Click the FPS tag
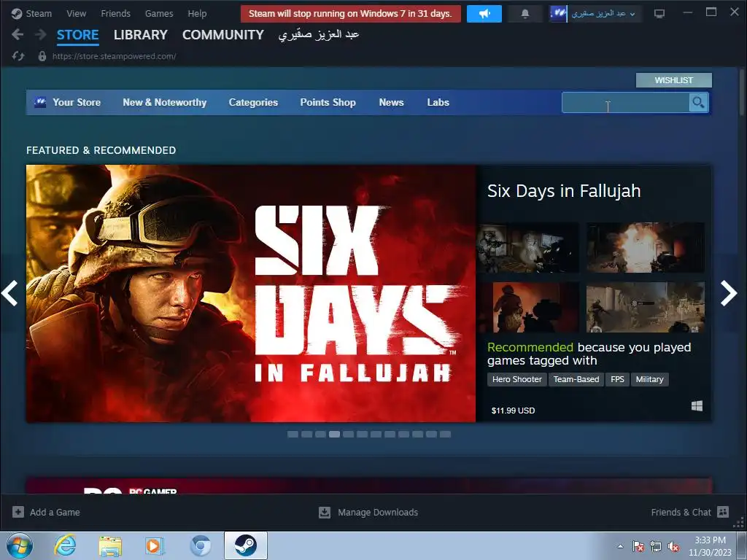747x560 pixels. tap(617, 379)
